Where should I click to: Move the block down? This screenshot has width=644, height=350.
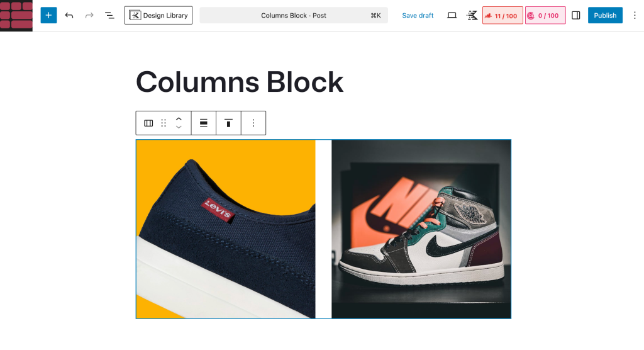click(x=179, y=128)
